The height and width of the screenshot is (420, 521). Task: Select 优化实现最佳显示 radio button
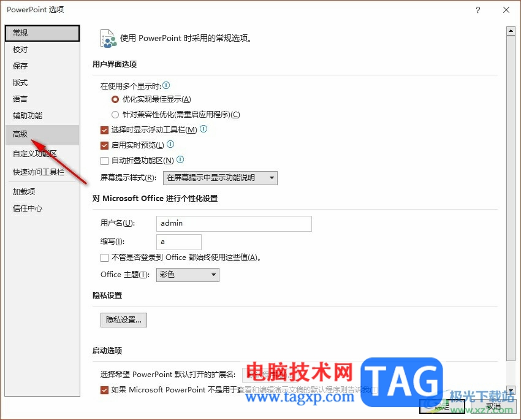pos(115,99)
